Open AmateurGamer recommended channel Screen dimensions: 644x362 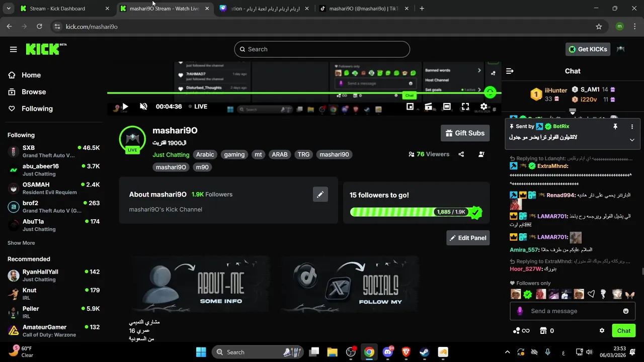tap(54, 331)
